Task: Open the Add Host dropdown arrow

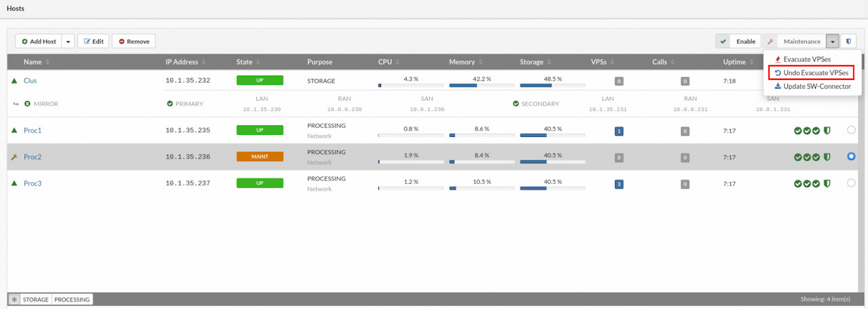Action: (68, 41)
